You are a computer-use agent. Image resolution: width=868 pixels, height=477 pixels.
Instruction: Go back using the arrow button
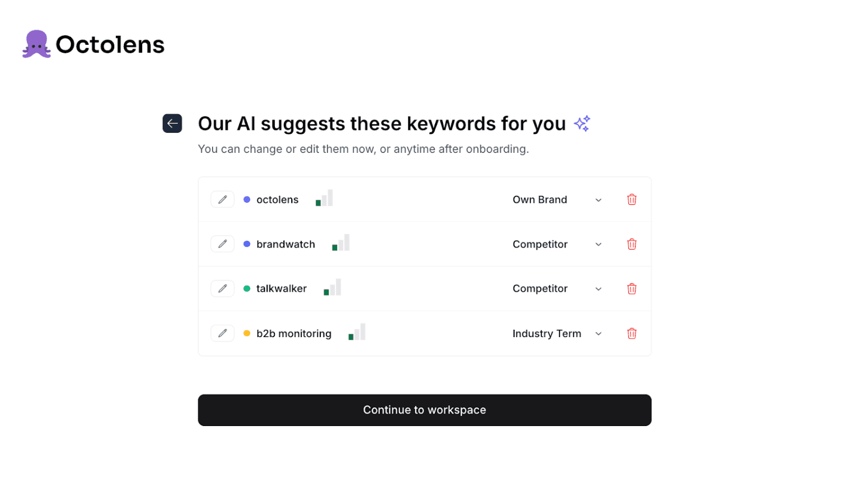(172, 123)
